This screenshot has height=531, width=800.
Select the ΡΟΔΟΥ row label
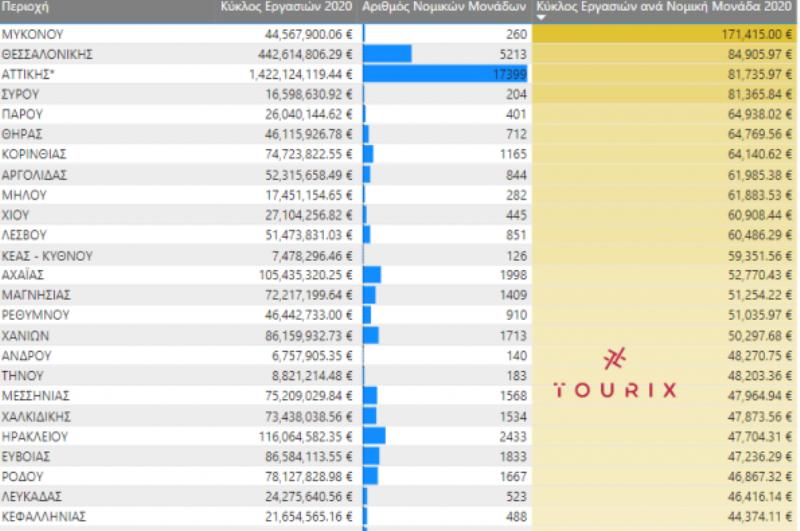click(25, 476)
